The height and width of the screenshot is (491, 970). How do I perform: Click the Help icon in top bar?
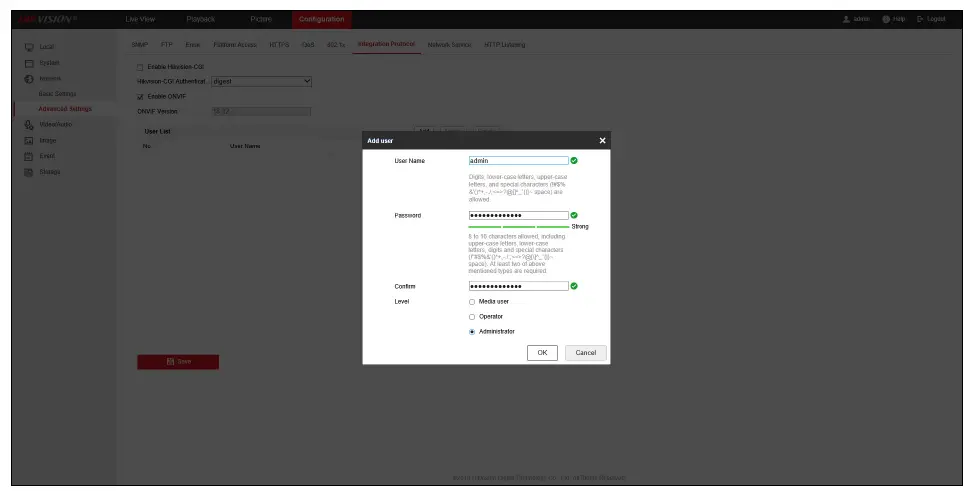tap(886, 19)
